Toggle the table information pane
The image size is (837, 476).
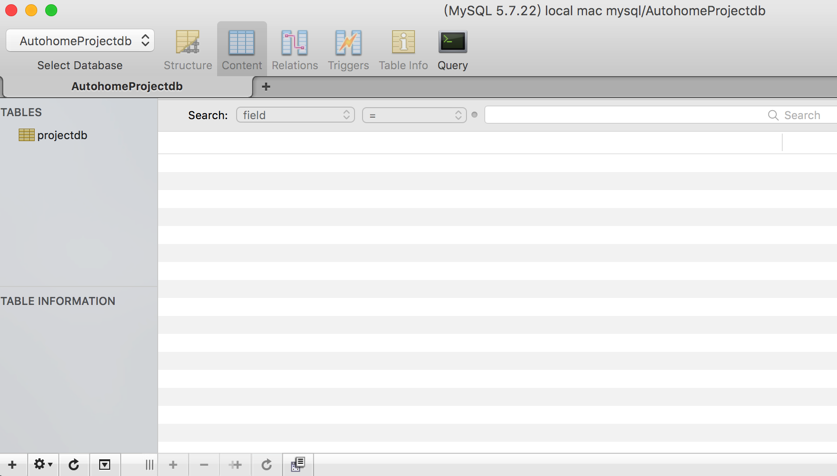[105, 465]
